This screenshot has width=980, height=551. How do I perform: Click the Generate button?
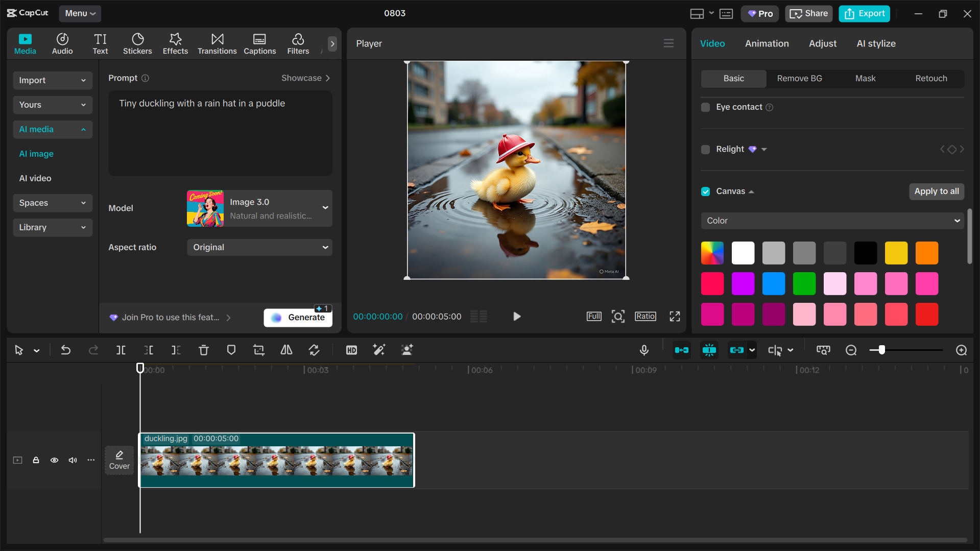click(298, 317)
